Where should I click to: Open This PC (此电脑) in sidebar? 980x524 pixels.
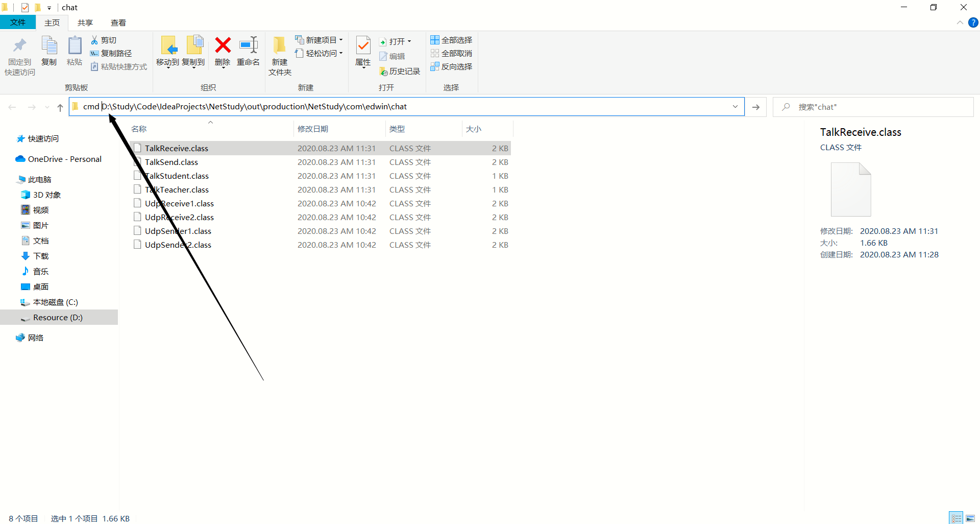click(34, 179)
